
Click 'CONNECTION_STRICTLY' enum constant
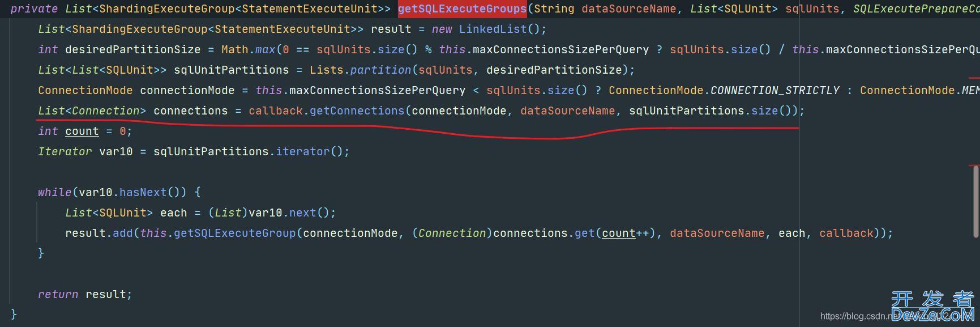(x=775, y=90)
